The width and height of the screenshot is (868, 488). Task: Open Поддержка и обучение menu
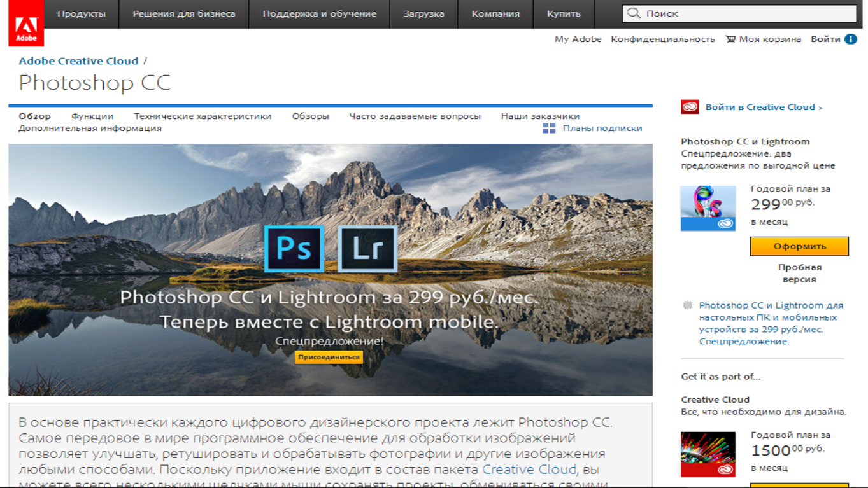point(320,14)
